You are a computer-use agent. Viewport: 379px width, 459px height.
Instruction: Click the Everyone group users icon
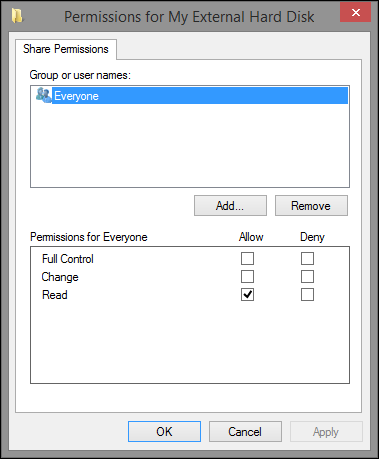[44, 95]
